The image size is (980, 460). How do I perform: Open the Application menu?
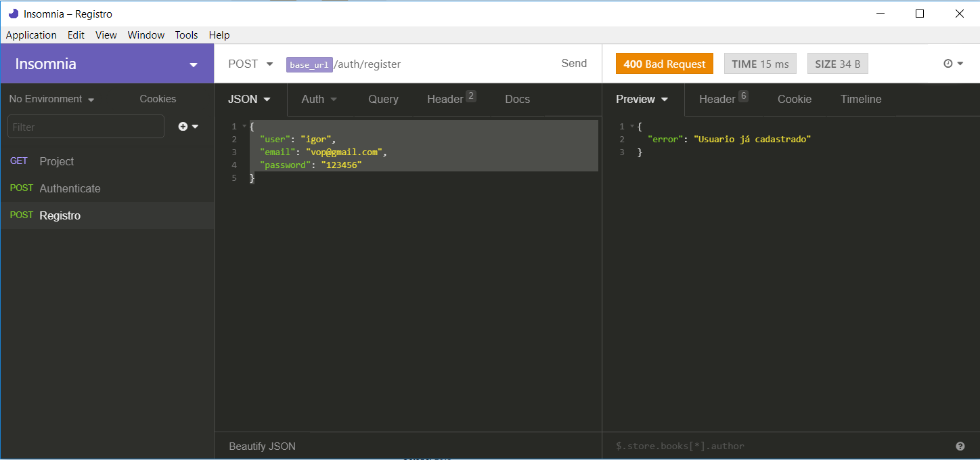pos(31,35)
